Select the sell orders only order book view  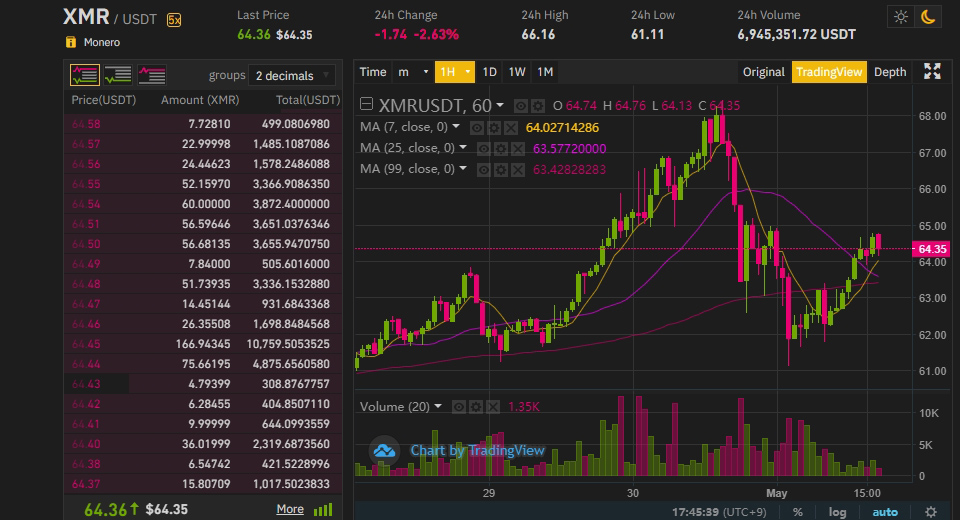coord(152,75)
